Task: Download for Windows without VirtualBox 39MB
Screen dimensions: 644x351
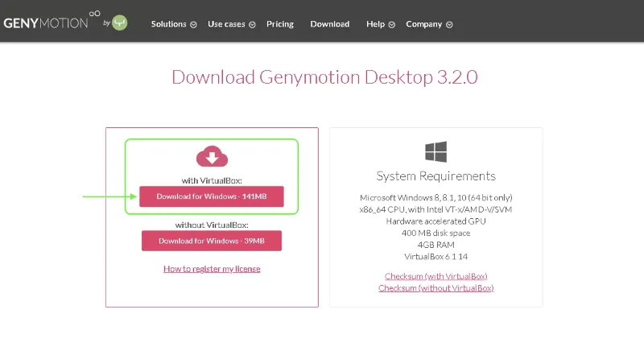Action: (x=212, y=241)
